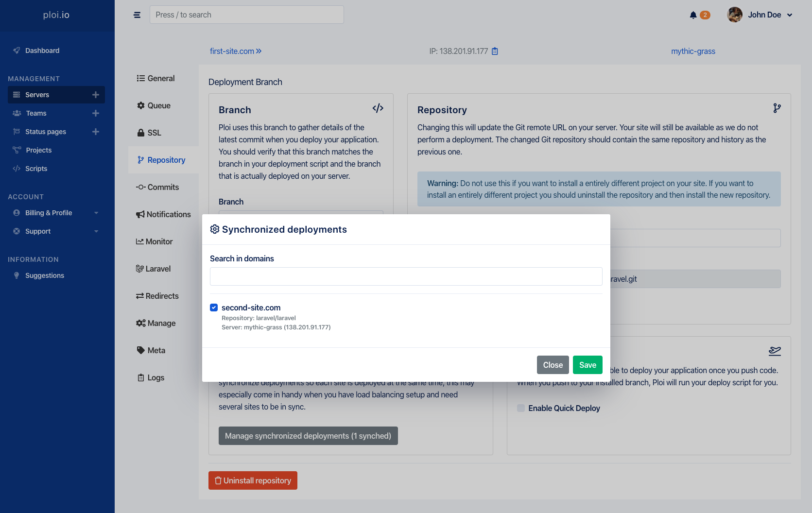Click the Uninstall repository button

pyautogui.click(x=253, y=480)
